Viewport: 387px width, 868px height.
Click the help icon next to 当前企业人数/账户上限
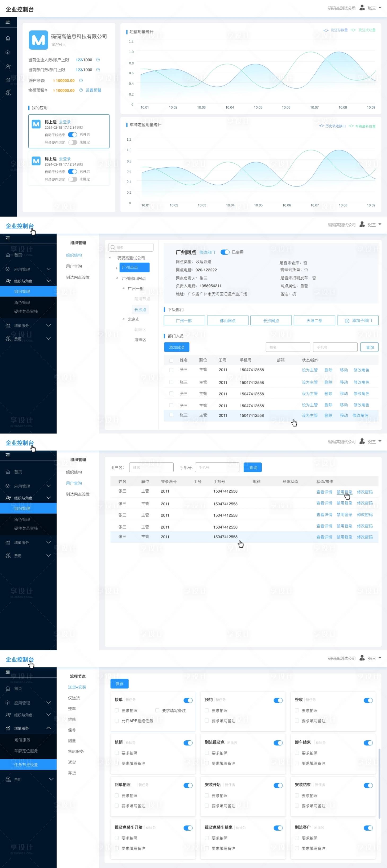pyautogui.click(x=98, y=60)
